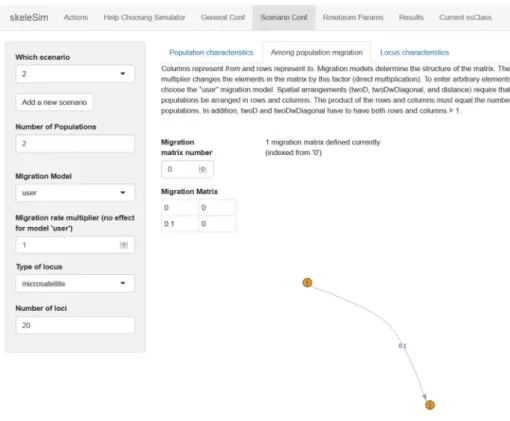Select the Scenario Conf navbar tab
This screenshot has height=421, width=510.
pyautogui.click(x=284, y=17)
